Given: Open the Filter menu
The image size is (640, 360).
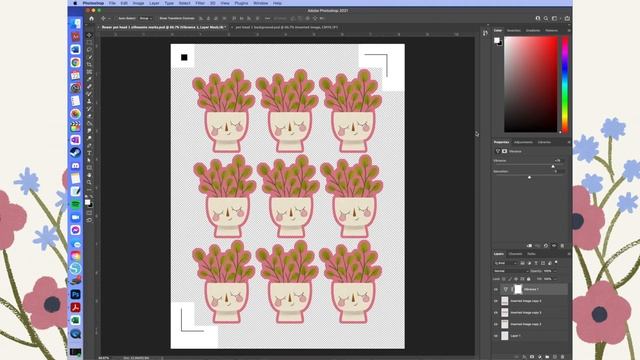Looking at the screenshot, I should point(200,3).
